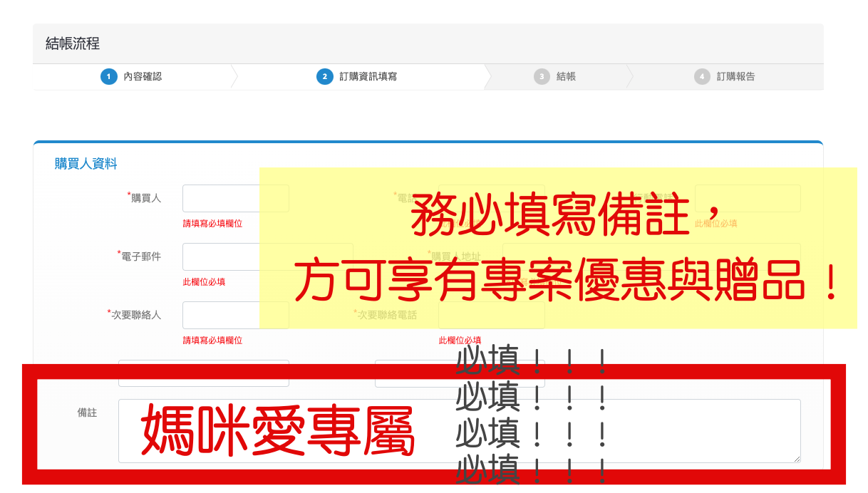The height and width of the screenshot is (493, 868).
Task: Click the grey step 4 number circle
Action: 702,77
